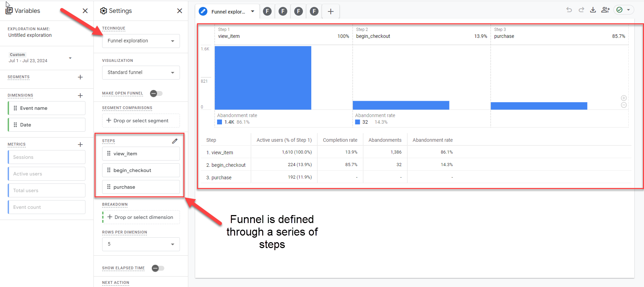Select the Active users metric
The height and width of the screenshot is (287, 644).
coord(47,174)
